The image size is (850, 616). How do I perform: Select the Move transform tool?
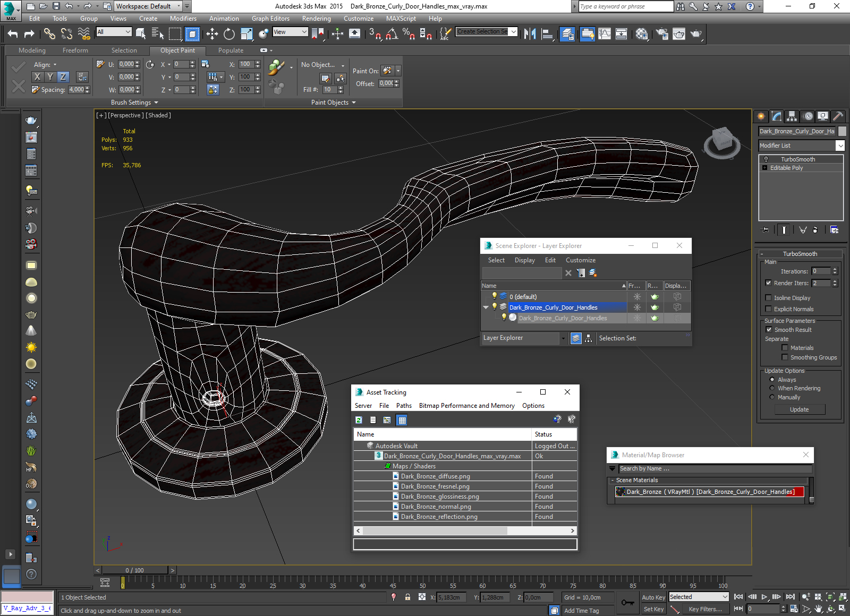[x=212, y=34]
